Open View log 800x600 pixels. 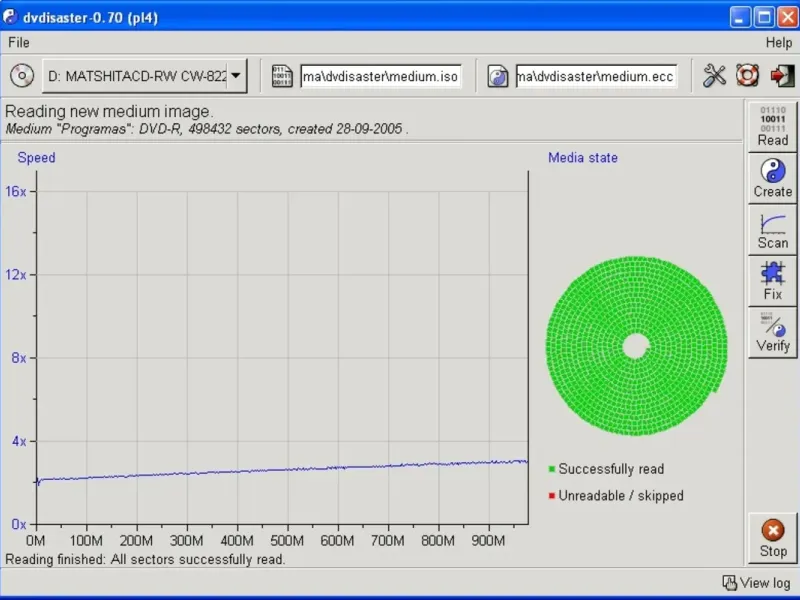(757, 583)
